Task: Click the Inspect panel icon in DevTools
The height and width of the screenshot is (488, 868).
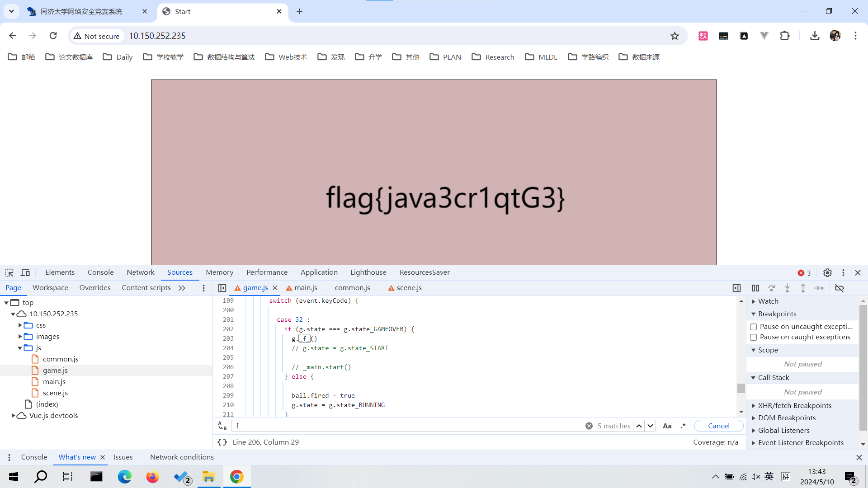Action: [9, 272]
